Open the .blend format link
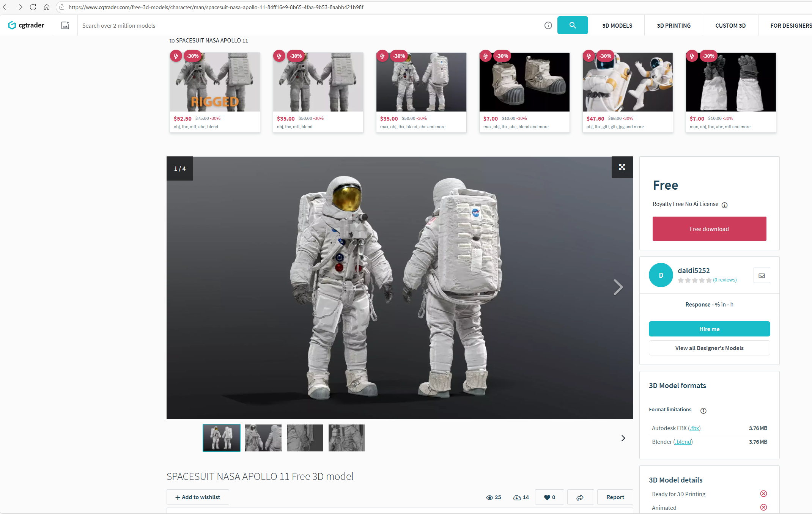The image size is (812, 514). point(683,442)
